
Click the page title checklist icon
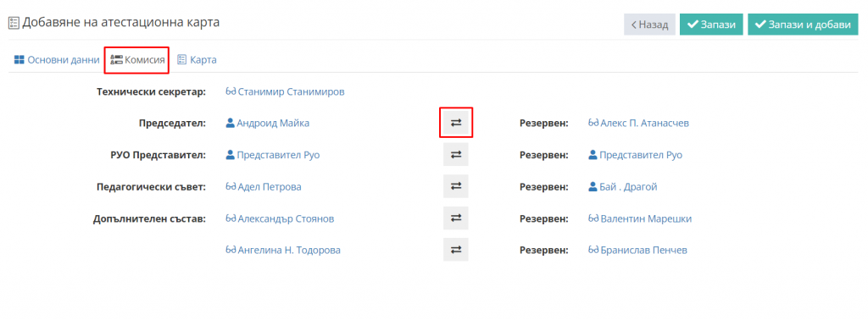pyautogui.click(x=14, y=23)
